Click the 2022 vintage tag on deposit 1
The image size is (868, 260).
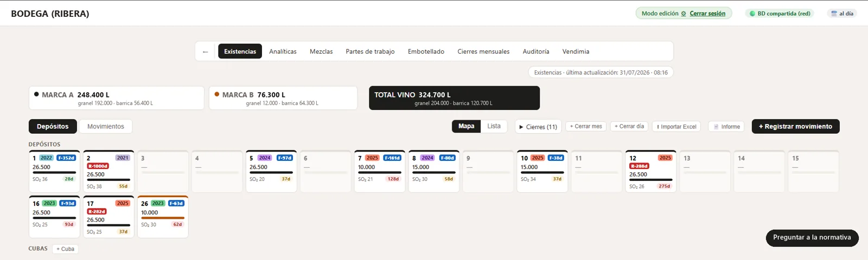coord(46,158)
